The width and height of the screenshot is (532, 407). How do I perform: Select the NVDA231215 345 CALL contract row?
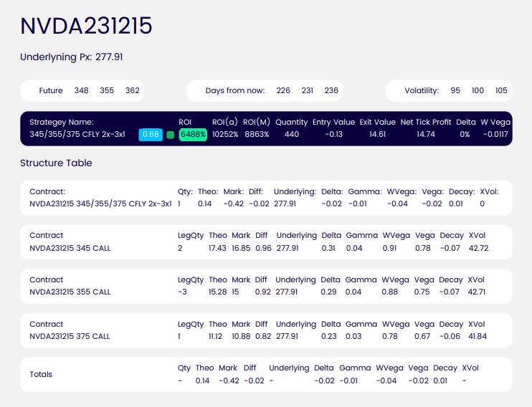point(70,249)
